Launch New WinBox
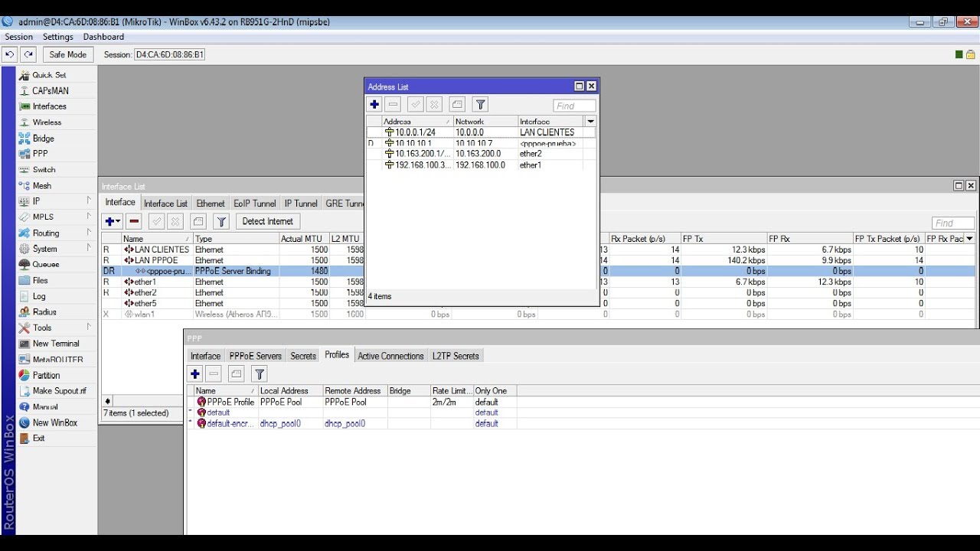The width and height of the screenshot is (980, 551). coord(54,423)
